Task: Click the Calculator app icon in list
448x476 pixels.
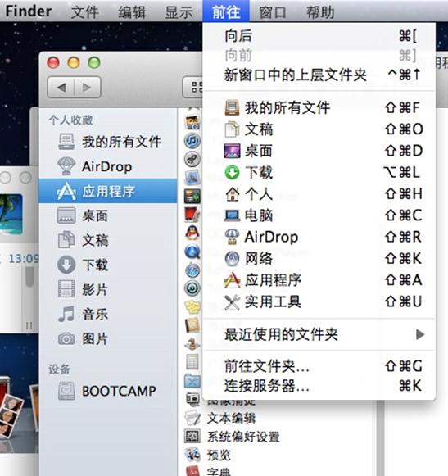Action: (192, 362)
